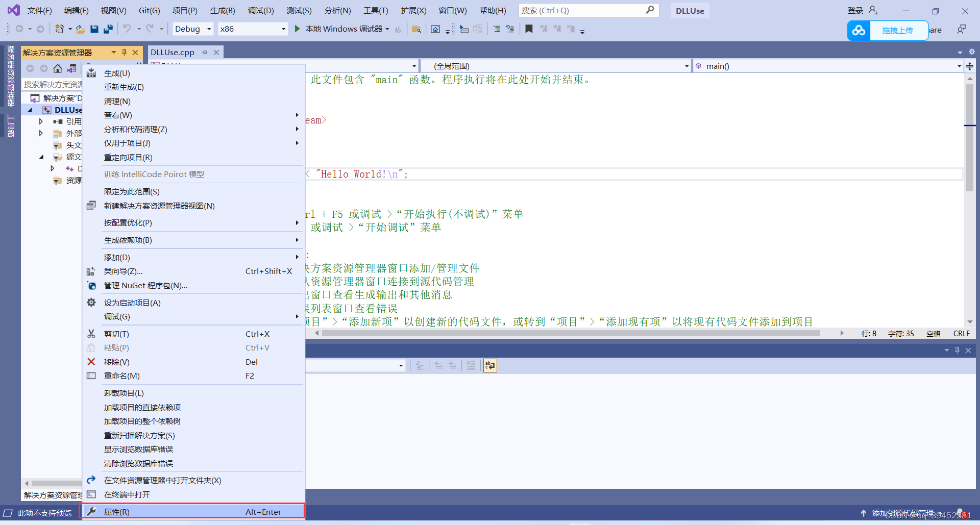Click 添加到源代码管理 in status bar

point(903,513)
